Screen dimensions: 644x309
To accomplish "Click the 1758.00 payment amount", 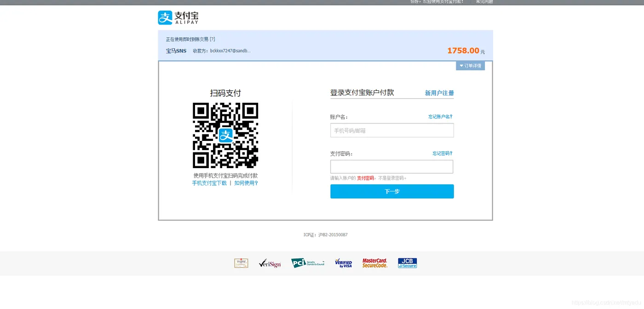I will pyautogui.click(x=463, y=51).
